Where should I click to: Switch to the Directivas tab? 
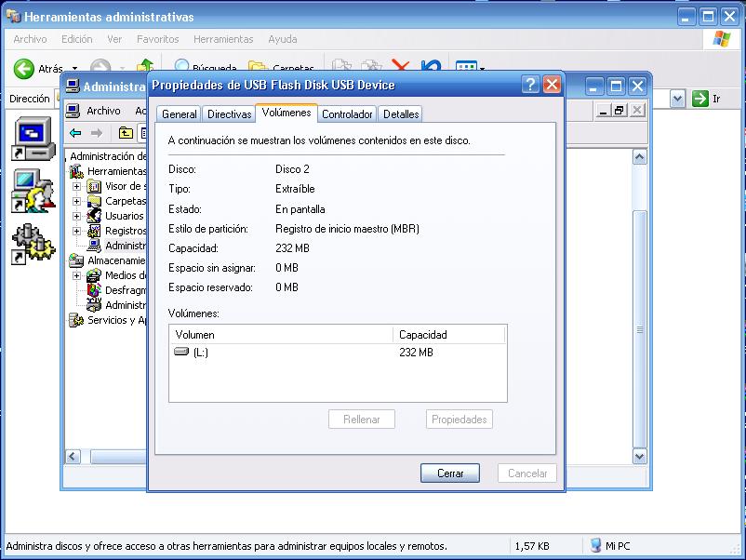tap(230, 114)
